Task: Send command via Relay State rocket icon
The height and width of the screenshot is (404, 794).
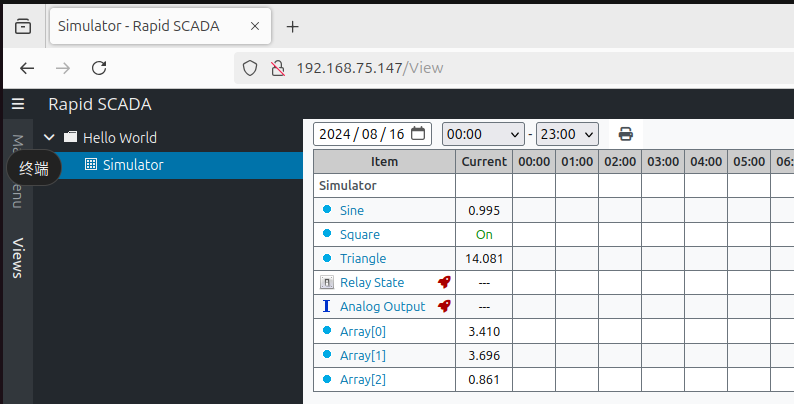Action: tap(444, 282)
